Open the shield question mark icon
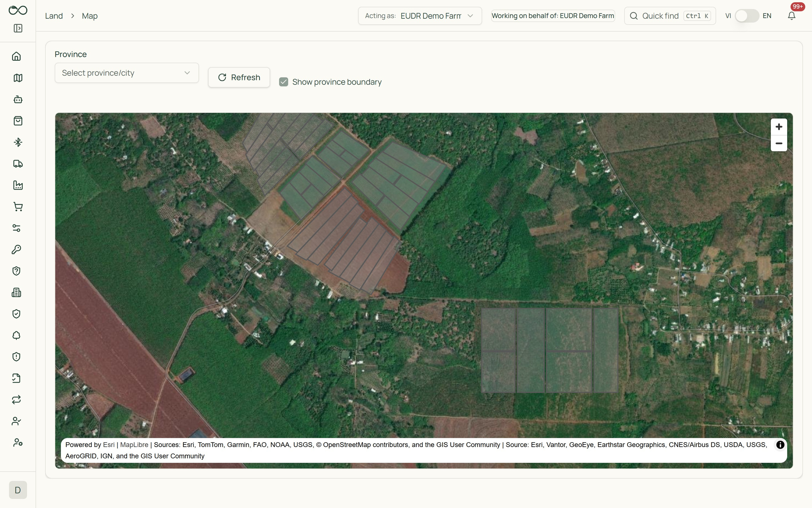The width and height of the screenshot is (812, 508). point(16,271)
